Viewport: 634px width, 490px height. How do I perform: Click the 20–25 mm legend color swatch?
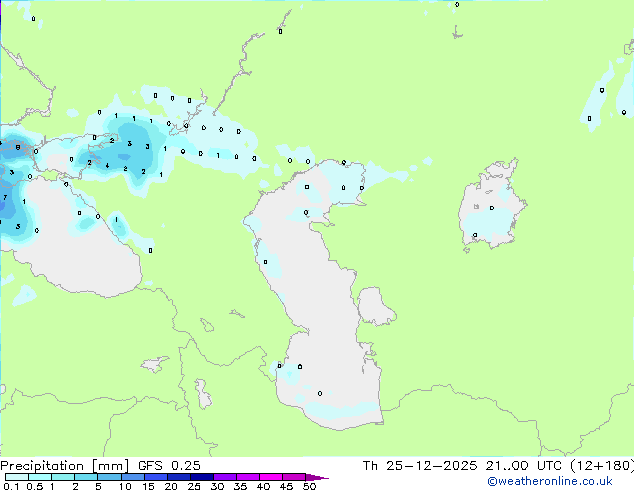point(178,477)
